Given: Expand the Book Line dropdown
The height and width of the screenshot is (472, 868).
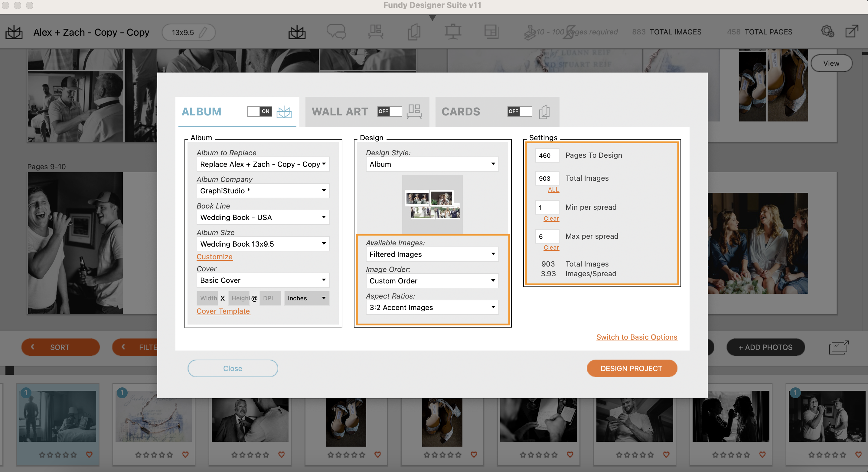Looking at the screenshot, I should pyautogui.click(x=263, y=217).
